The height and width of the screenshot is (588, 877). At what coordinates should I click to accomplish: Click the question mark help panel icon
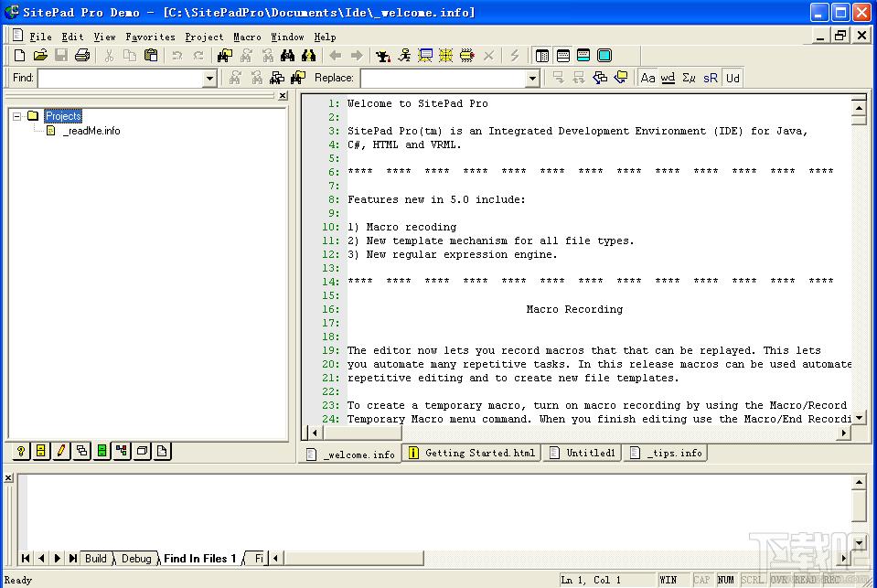pyautogui.click(x=21, y=451)
